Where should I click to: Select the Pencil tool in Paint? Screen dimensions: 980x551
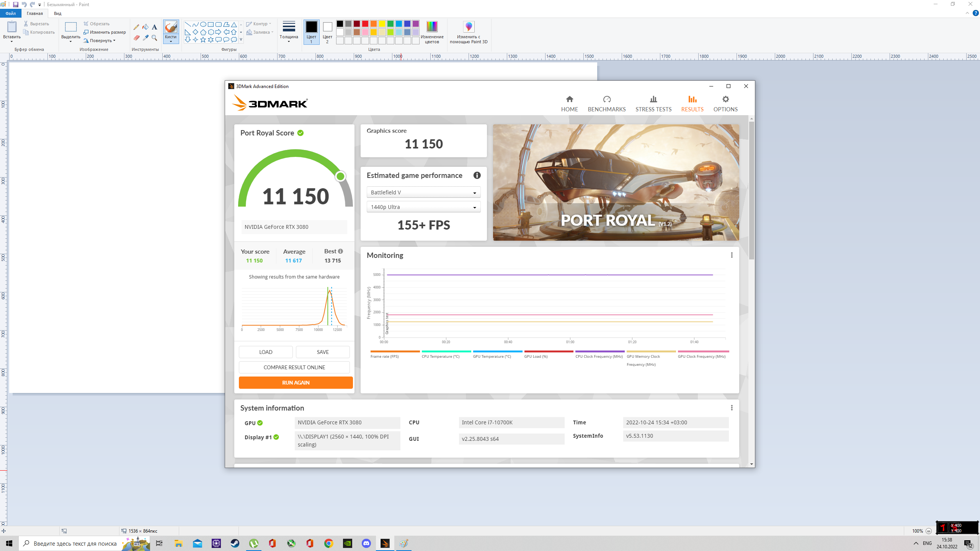[x=136, y=27]
